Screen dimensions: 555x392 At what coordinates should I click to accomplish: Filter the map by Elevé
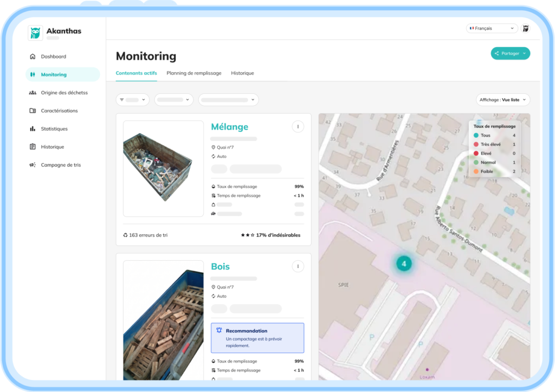(494, 153)
